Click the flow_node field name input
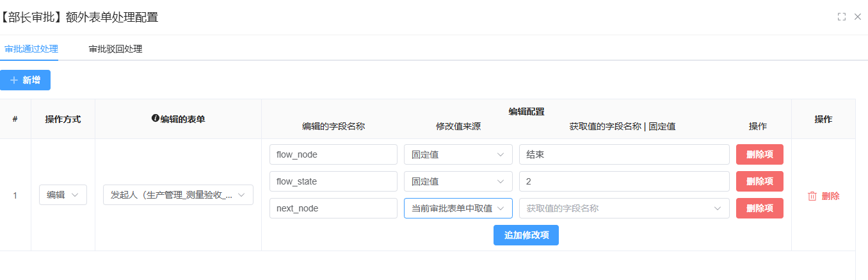 tap(333, 154)
